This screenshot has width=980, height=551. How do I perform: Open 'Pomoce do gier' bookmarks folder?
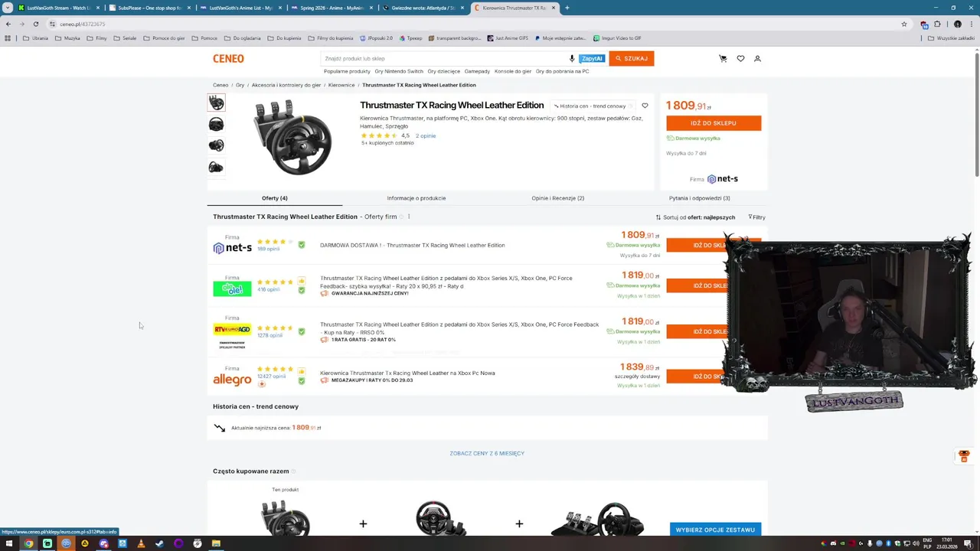point(164,38)
